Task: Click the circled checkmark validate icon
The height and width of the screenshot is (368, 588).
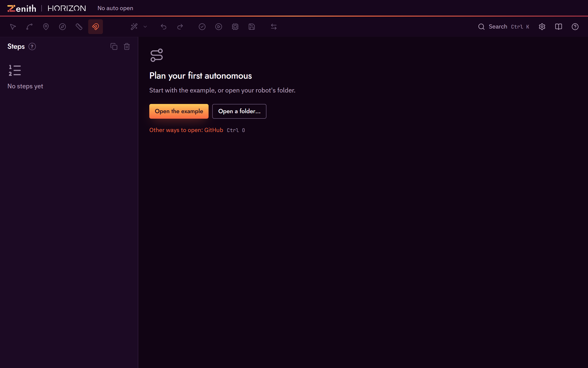Action: click(x=202, y=27)
